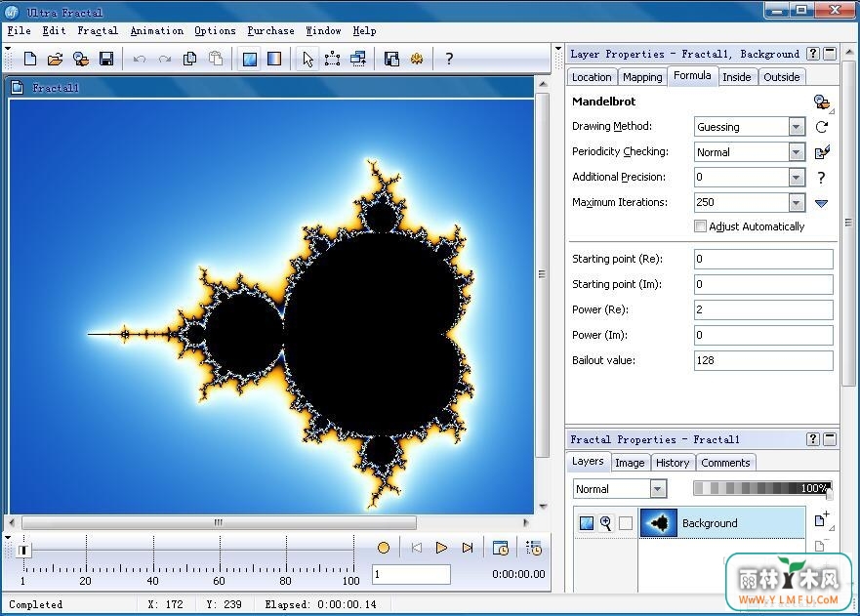
Task: Collapse the Fractal Properties panel
Action: pos(830,439)
